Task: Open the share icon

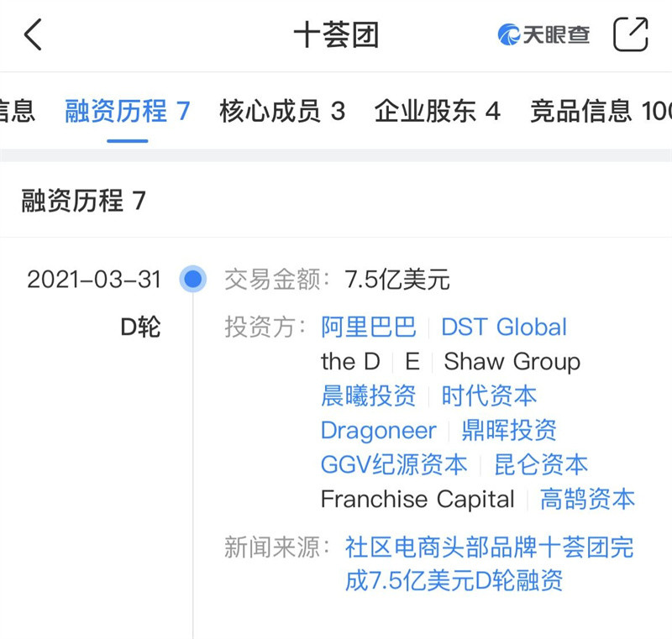Action: click(631, 34)
